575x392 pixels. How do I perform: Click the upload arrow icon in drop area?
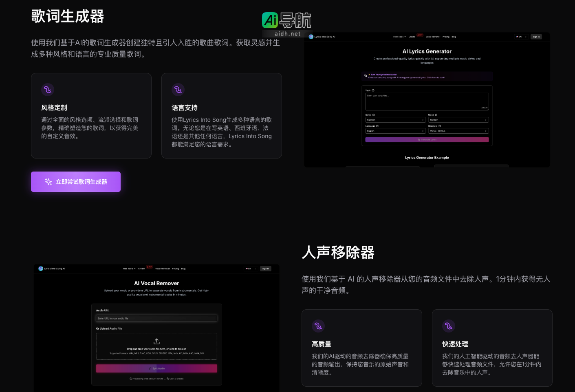pyautogui.click(x=156, y=341)
